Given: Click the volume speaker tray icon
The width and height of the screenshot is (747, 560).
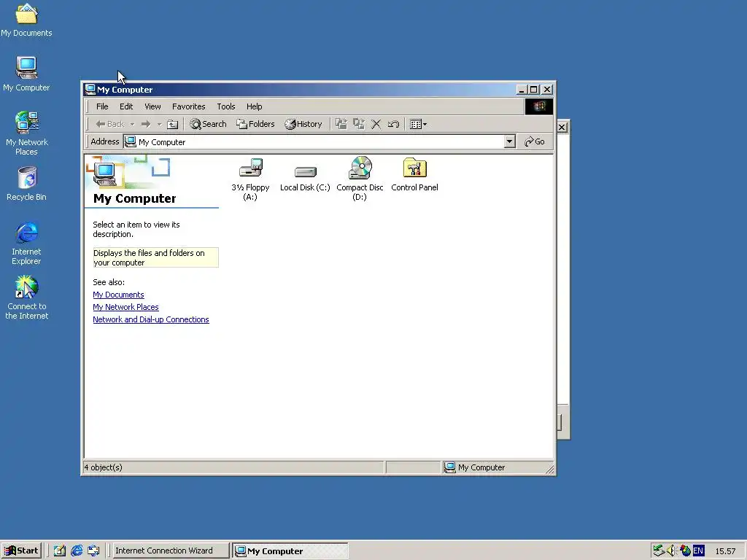Looking at the screenshot, I should pos(671,551).
